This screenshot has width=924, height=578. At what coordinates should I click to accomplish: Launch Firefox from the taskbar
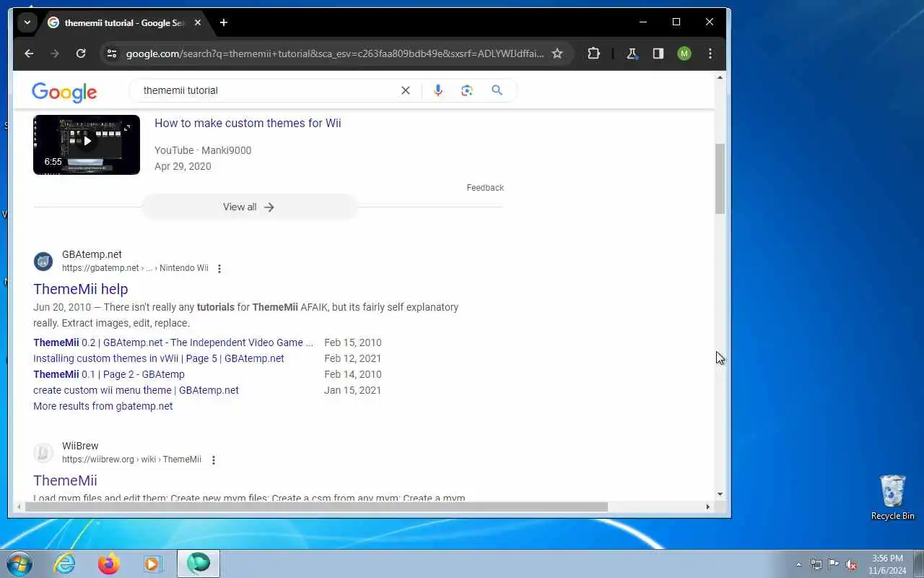pyautogui.click(x=109, y=564)
